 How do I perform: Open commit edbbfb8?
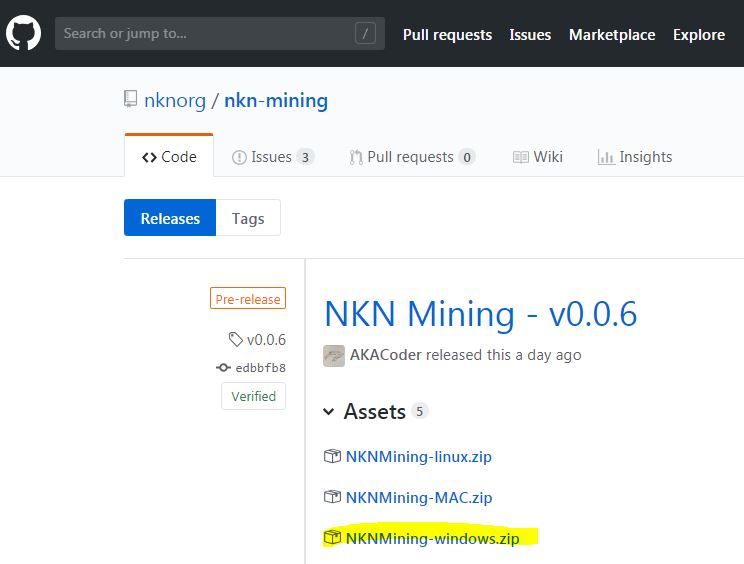coord(260,368)
